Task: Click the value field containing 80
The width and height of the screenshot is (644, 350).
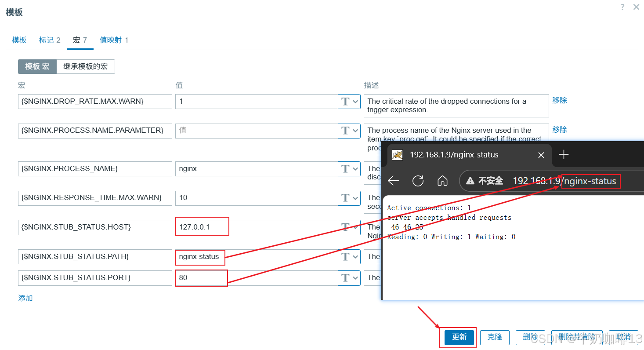Action: (256, 278)
